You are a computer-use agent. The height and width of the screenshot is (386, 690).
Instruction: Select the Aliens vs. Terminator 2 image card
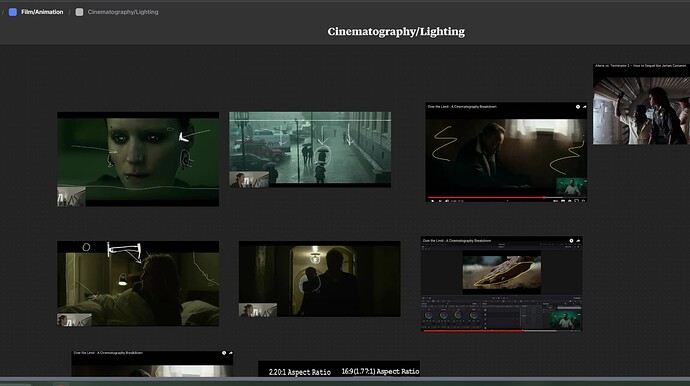(x=641, y=104)
